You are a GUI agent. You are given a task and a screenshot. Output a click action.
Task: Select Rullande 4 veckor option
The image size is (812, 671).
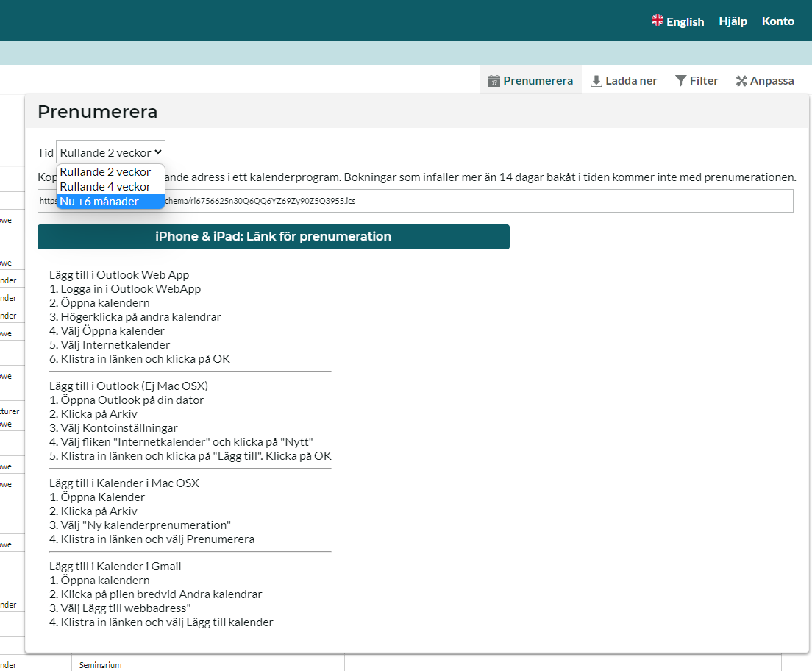click(x=110, y=187)
